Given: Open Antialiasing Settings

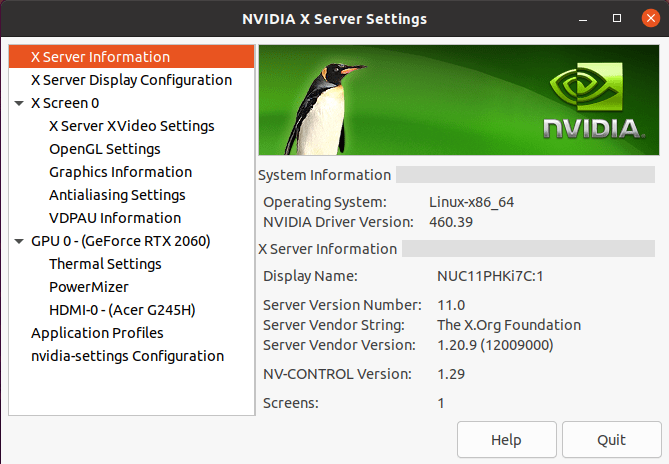Looking at the screenshot, I should (x=117, y=195).
